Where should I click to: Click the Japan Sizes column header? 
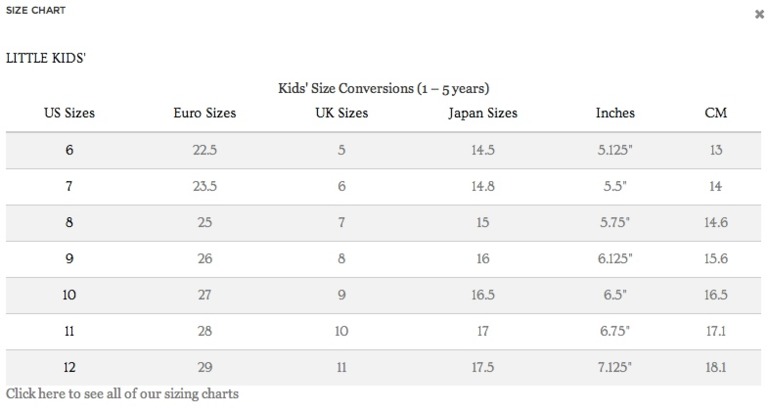[x=483, y=113]
